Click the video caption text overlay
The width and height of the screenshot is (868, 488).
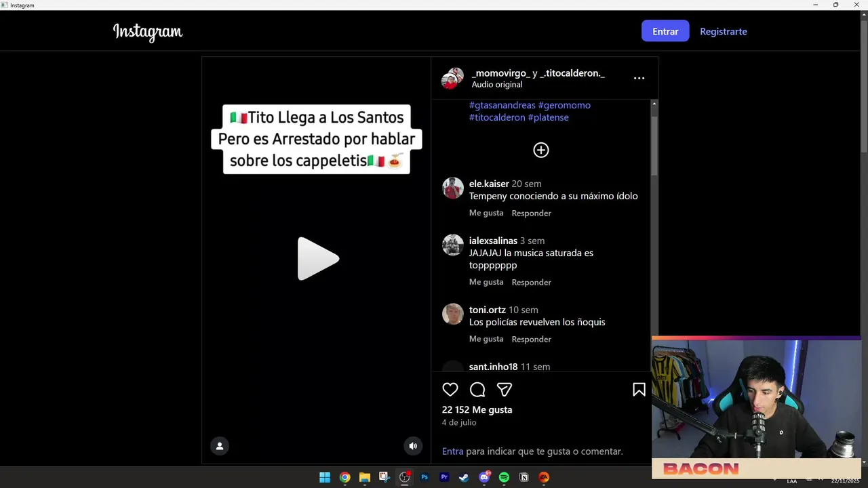tap(317, 139)
